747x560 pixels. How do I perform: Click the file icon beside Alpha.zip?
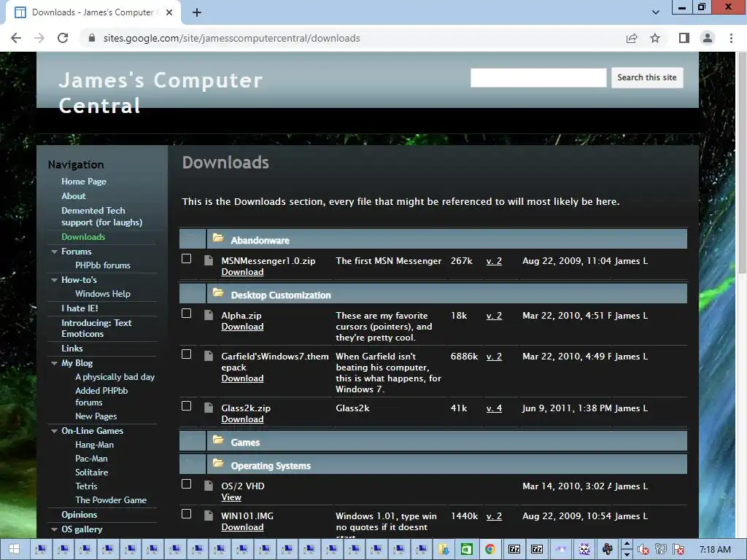[x=209, y=315]
